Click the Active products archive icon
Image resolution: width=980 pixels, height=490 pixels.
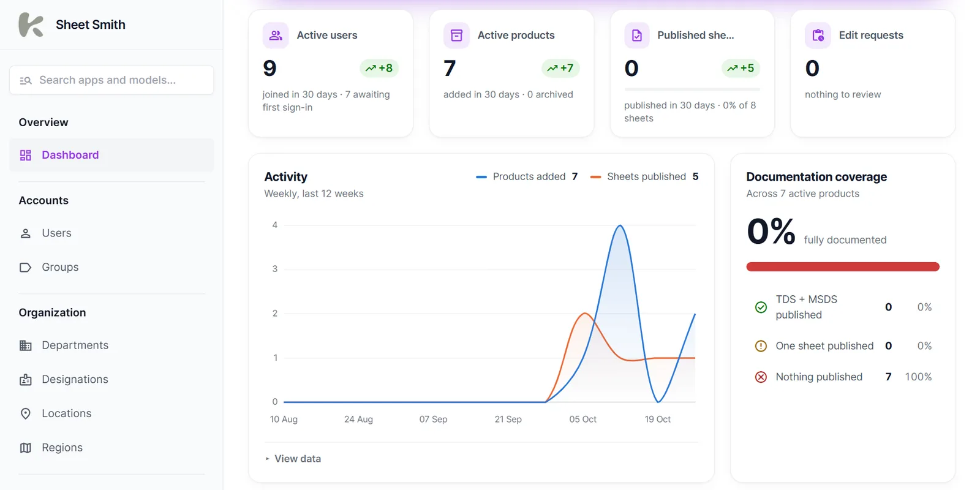coord(456,36)
